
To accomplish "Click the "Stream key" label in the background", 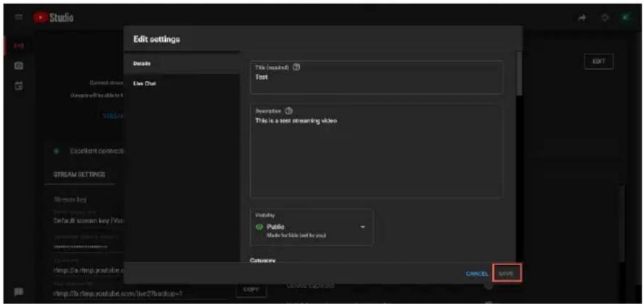I will coord(70,199).
